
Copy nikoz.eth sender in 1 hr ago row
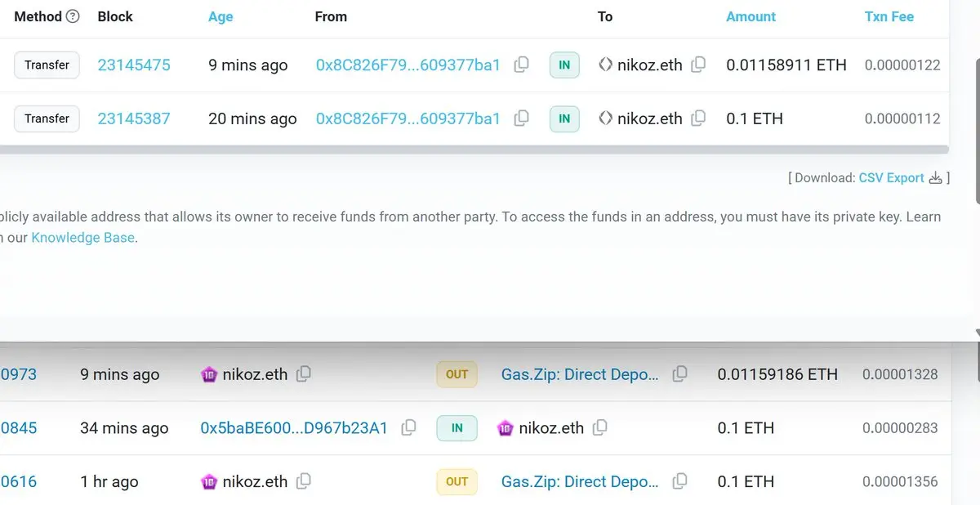point(303,481)
